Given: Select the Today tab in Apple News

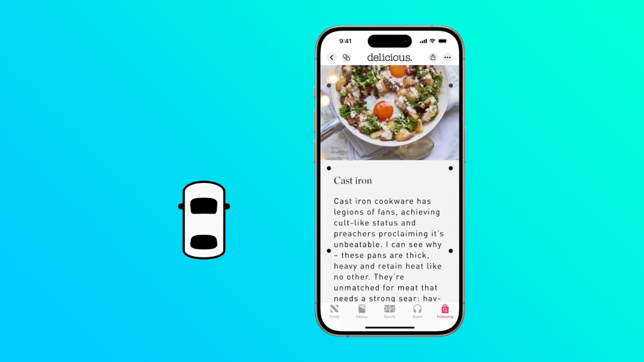Looking at the screenshot, I should [334, 311].
